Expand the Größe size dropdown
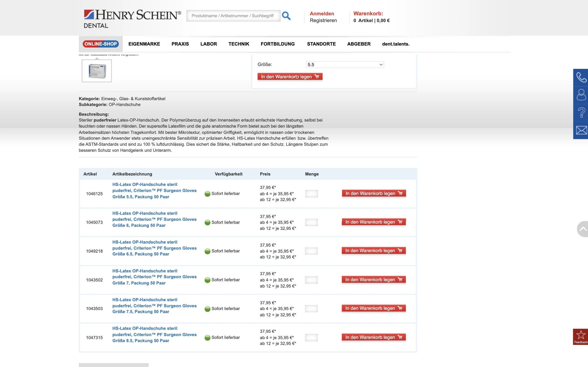The width and height of the screenshot is (588, 367). 345,65
